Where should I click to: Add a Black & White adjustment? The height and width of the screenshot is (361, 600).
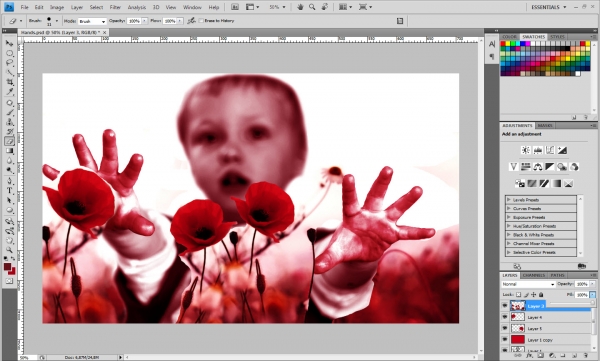[550, 167]
